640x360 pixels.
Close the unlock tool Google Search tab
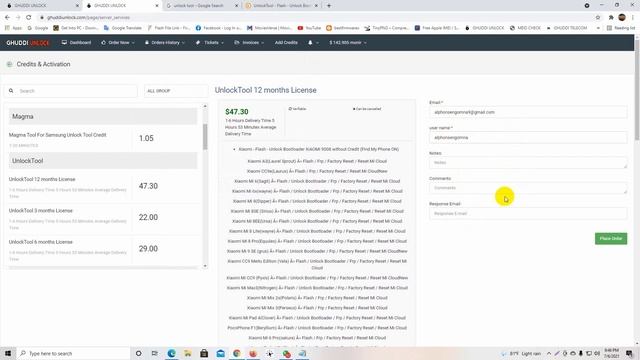[236, 6]
